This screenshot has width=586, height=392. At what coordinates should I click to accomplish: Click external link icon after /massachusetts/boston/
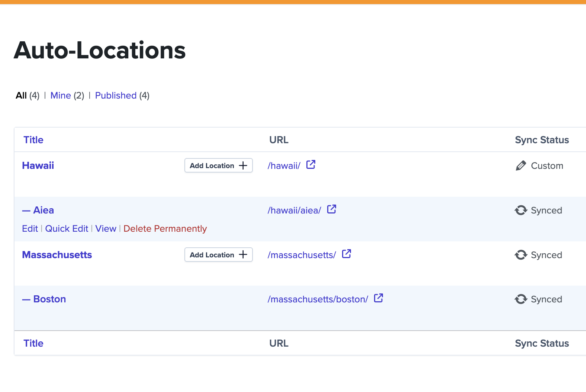378,298
